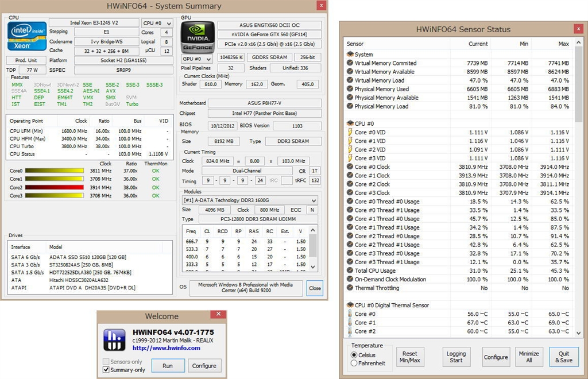Open the CPU #0 selector dropdown
588x379 pixels.
point(156,24)
